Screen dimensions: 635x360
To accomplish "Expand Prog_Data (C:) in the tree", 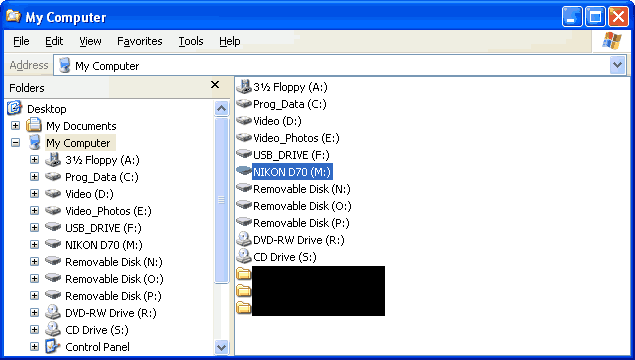I will pos(34,177).
